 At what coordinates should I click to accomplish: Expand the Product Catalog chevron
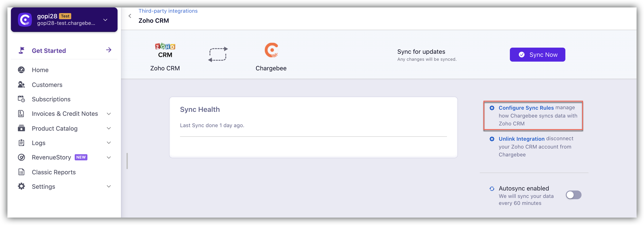coord(109,129)
